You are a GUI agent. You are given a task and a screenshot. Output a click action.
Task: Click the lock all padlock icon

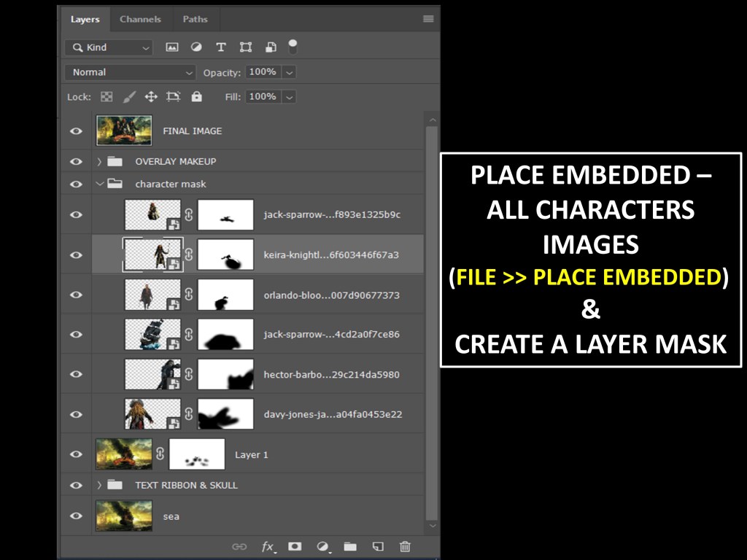(196, 96)
